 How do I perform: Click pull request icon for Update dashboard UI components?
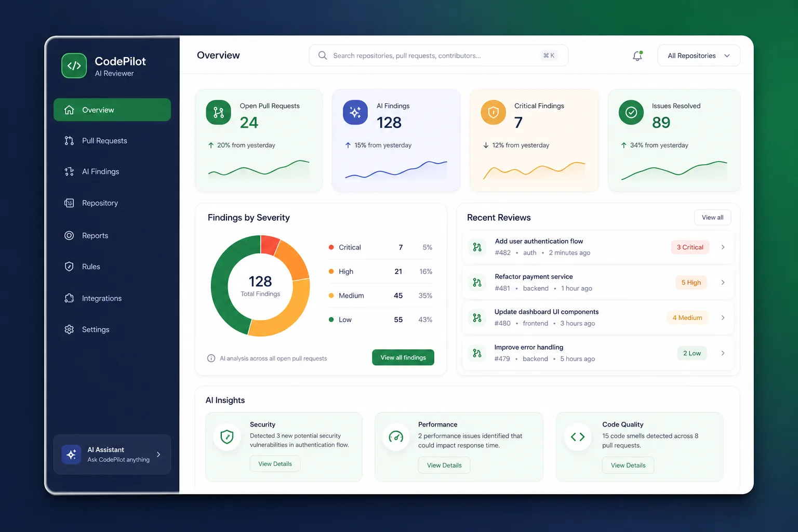click(477, 317)
